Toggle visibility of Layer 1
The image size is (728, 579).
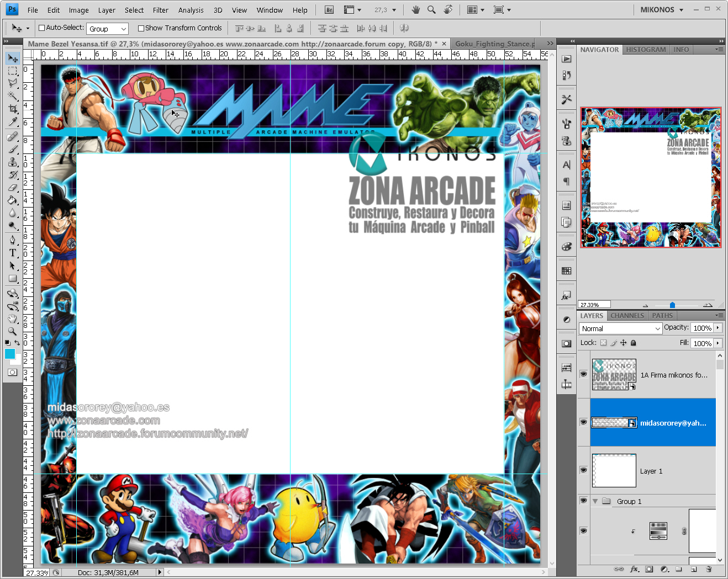pos(583,470)
